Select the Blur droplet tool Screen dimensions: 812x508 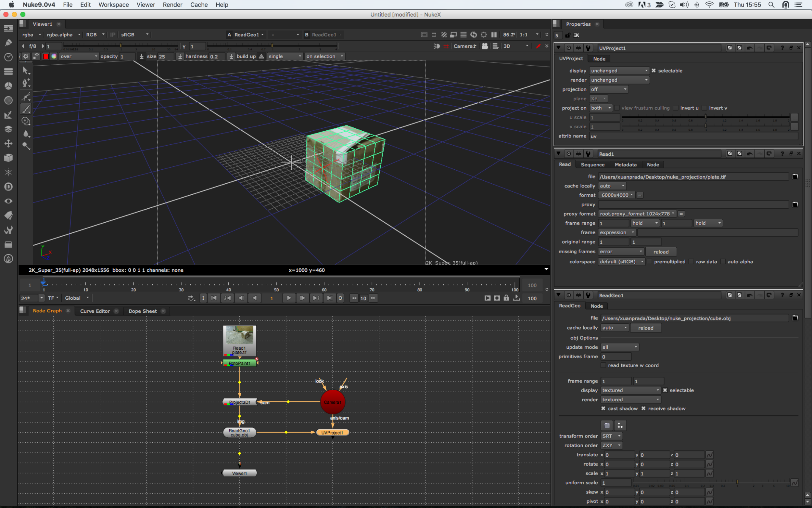26,134
